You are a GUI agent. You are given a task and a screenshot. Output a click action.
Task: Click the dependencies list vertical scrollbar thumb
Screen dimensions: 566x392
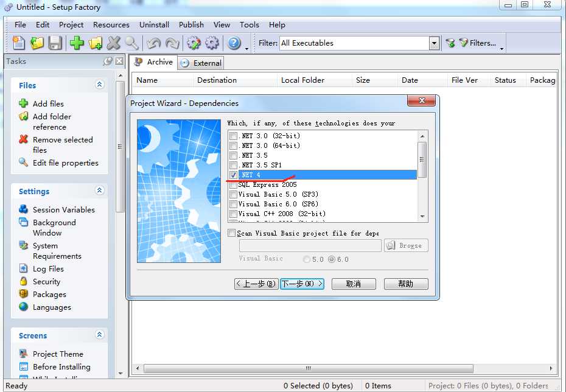[x=422, y=159]
